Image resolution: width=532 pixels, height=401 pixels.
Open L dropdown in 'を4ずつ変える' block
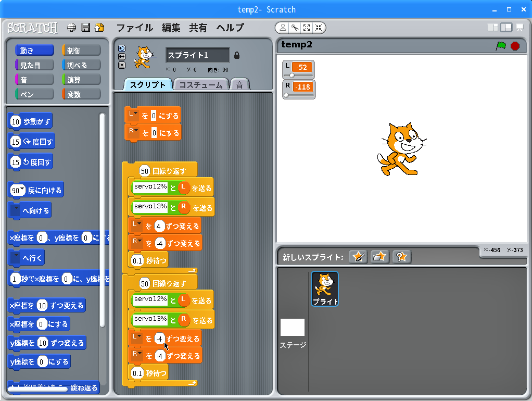[136, 225]
